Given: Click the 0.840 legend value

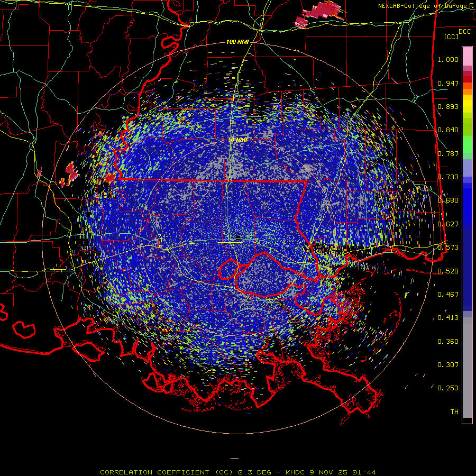Looking at the screenshot, I should coord(448,130).
